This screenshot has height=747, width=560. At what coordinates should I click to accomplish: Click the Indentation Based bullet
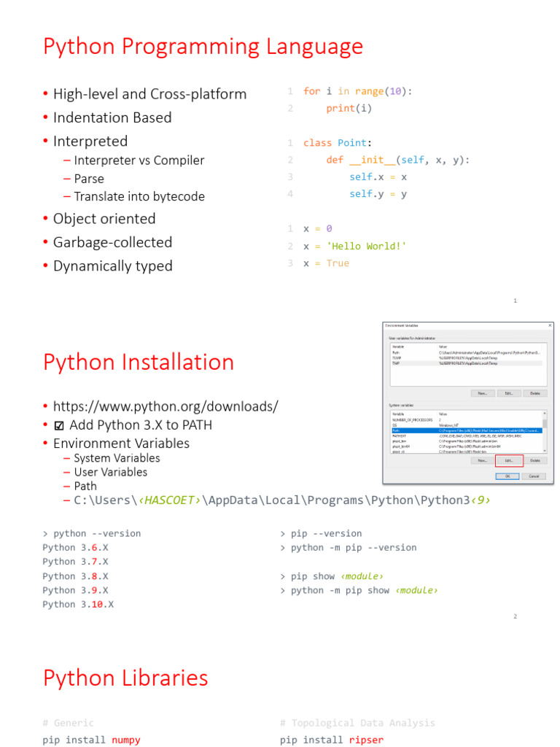coord(112,117)
